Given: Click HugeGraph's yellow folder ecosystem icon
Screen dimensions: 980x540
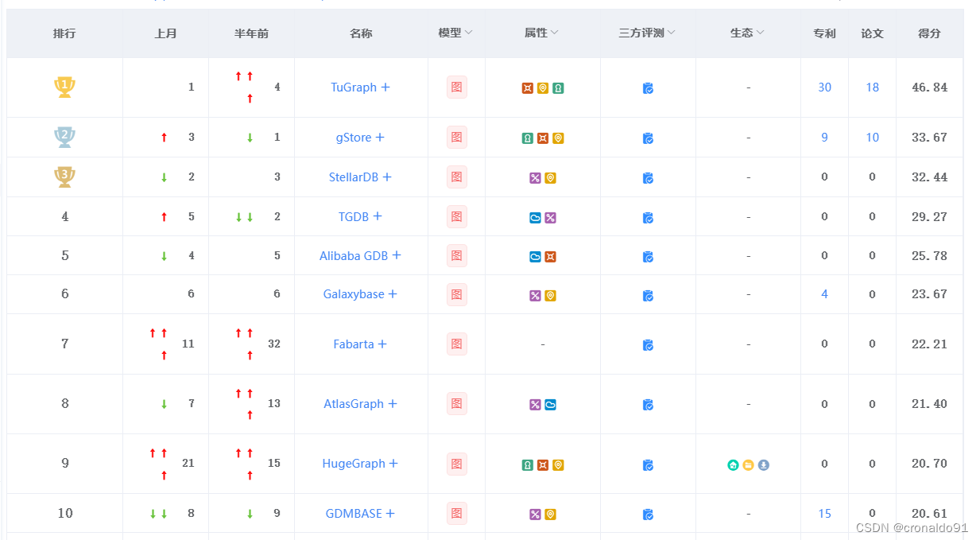Looking at the screenshot, I should click(748, 465).
